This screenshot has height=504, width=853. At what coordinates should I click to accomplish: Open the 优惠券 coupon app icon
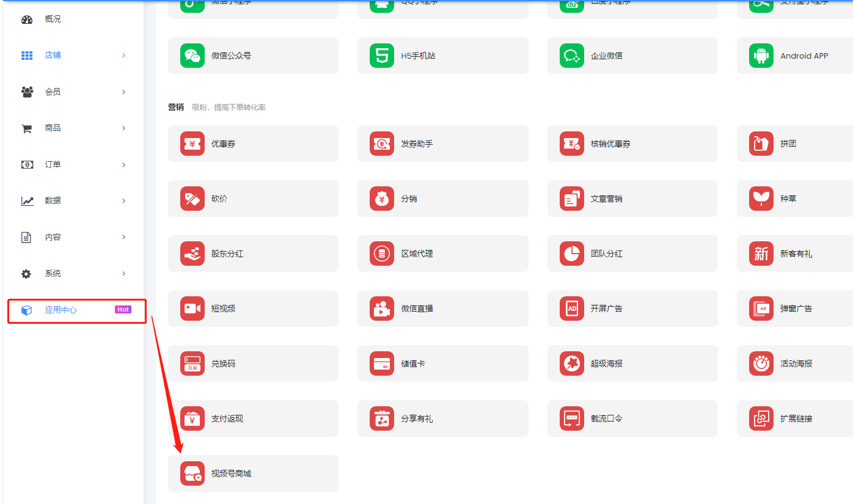point(192,144)
